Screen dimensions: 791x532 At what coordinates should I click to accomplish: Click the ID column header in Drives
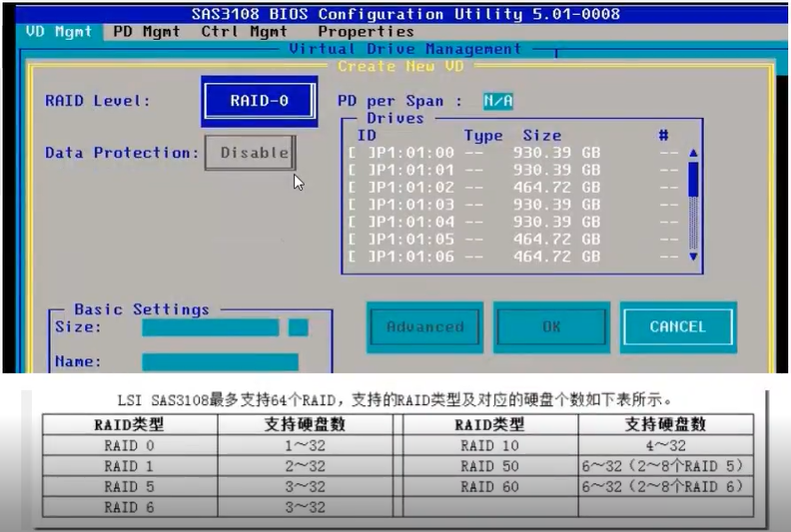367,136
